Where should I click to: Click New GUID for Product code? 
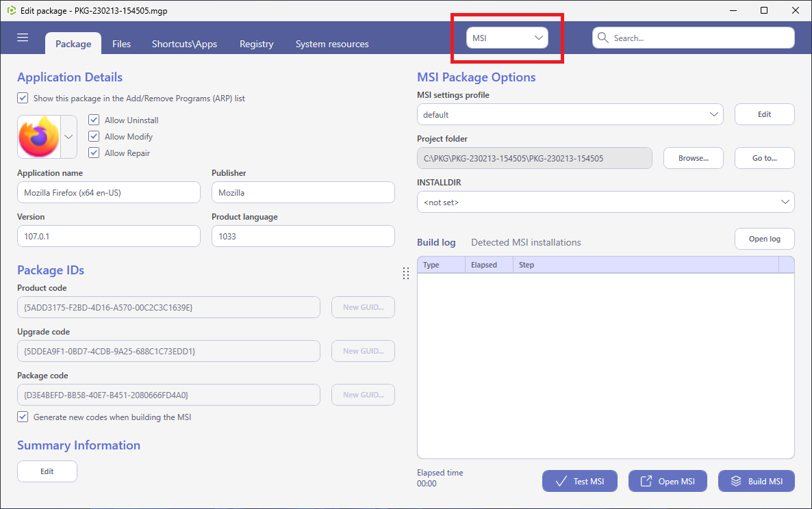pyautogui.click(x=363, y=307)
